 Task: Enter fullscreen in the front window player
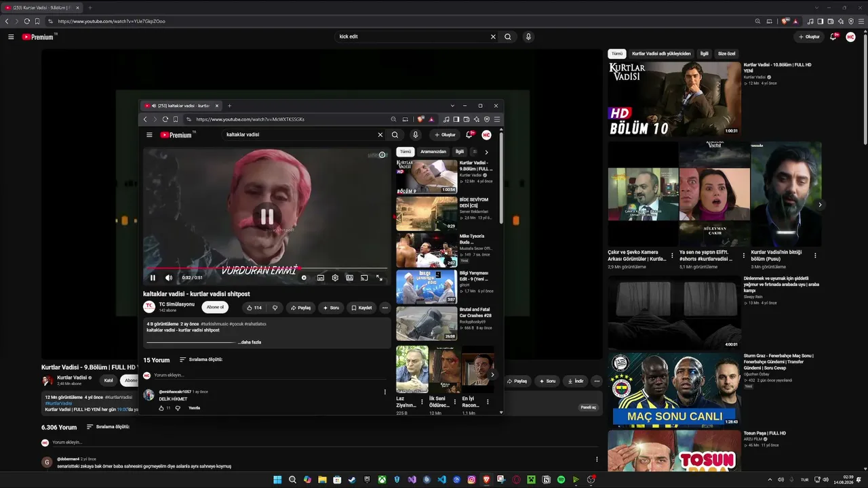(379, 278)
